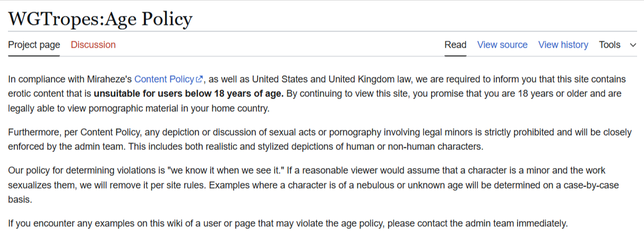
Task: Follow the Content Policy hyperlink
Action: 164,79
